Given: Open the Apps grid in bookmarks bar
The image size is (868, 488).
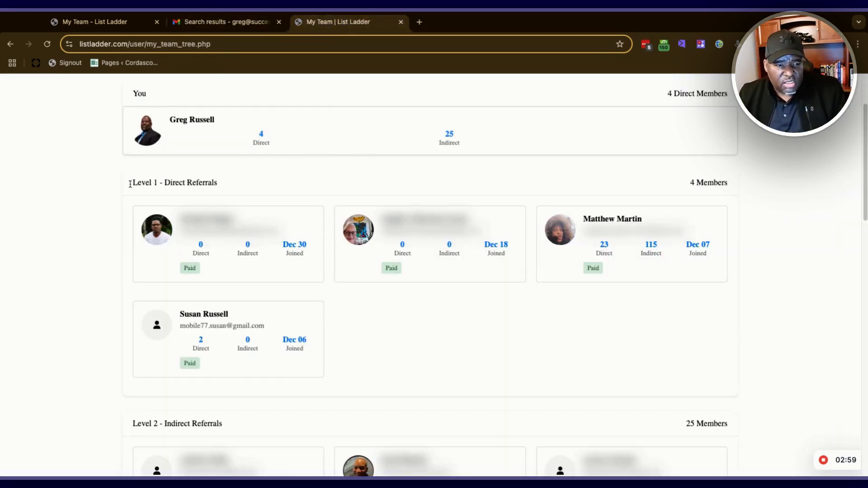Looking at the screenshot, I should [12, 63].
